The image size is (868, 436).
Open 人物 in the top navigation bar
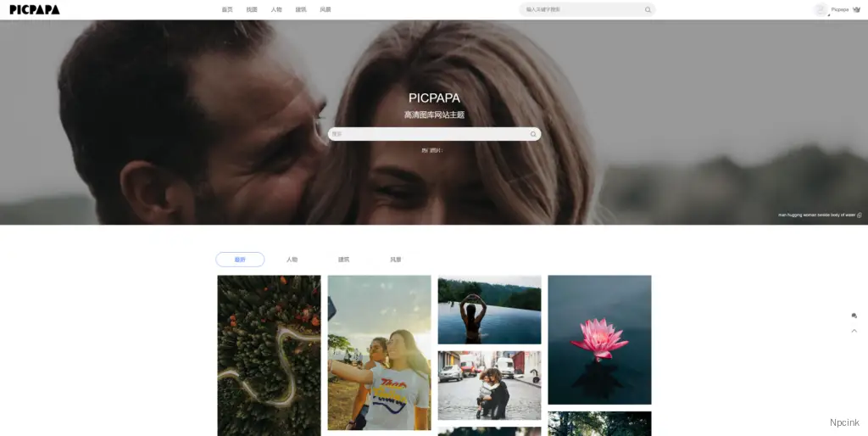coord(276,9)
